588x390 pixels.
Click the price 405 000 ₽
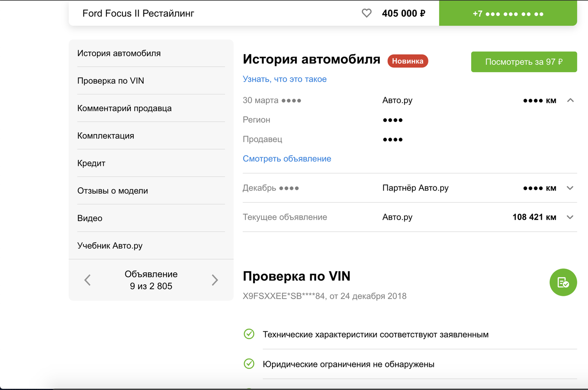404,14
